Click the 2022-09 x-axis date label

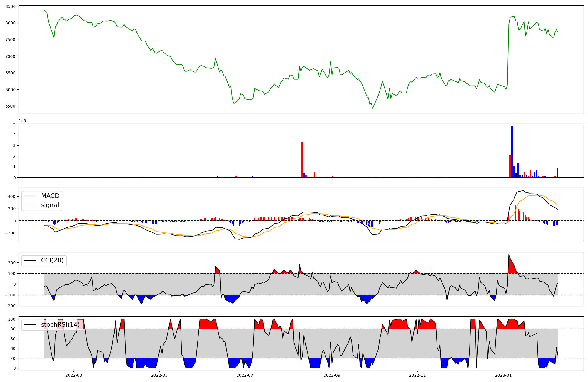332,375
